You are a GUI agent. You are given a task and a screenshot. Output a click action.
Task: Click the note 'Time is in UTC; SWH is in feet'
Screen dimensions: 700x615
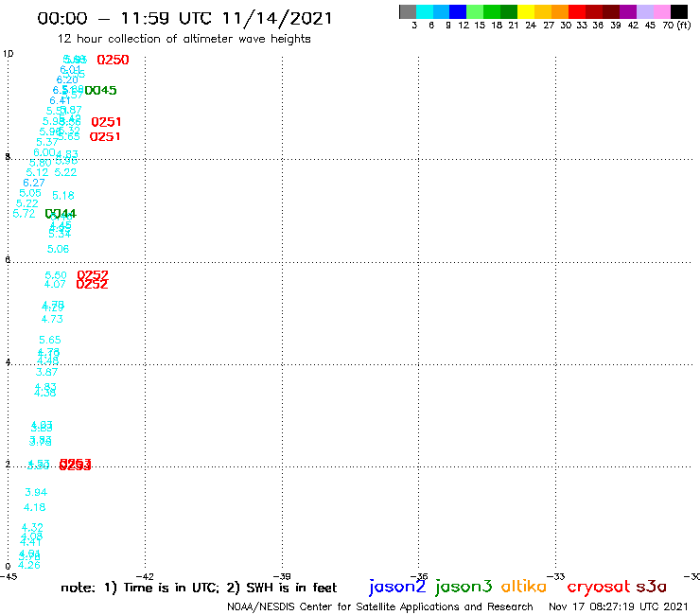(x=199, y=588)
